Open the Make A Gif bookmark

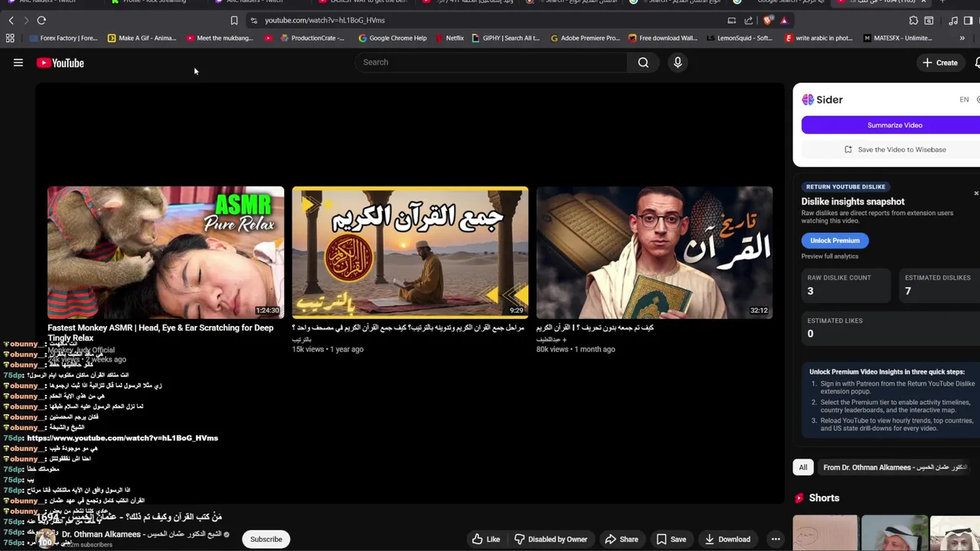[142, 37]
